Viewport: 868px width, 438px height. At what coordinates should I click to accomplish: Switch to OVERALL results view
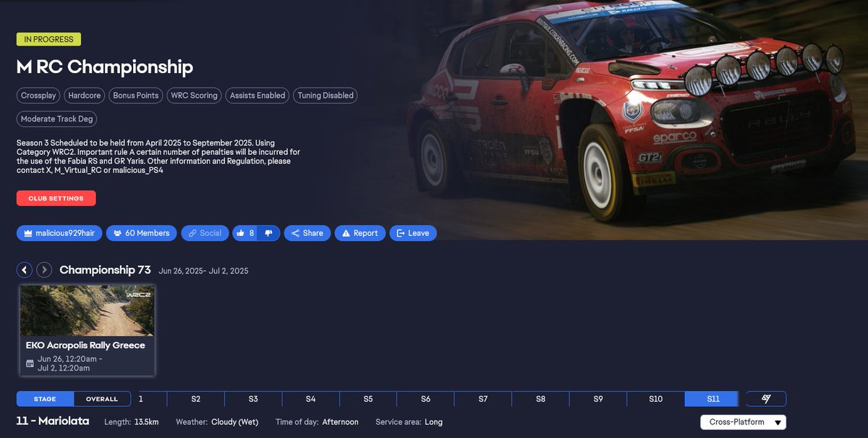[x=102, y=399]
